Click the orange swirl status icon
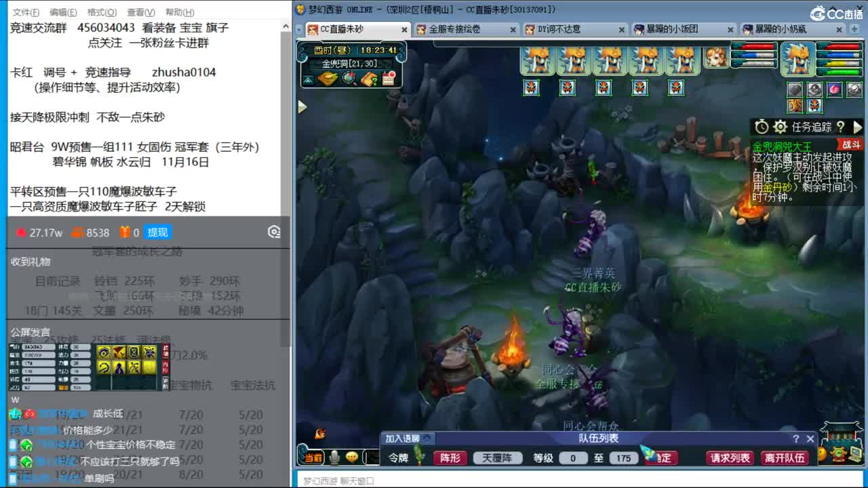 (795, 106)
